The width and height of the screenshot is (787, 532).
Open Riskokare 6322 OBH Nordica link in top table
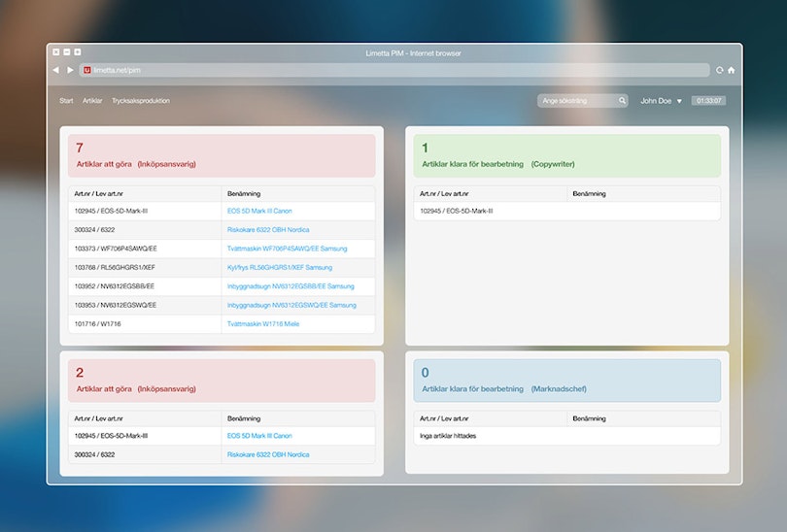pyautogui.click(x=269, y=230)
